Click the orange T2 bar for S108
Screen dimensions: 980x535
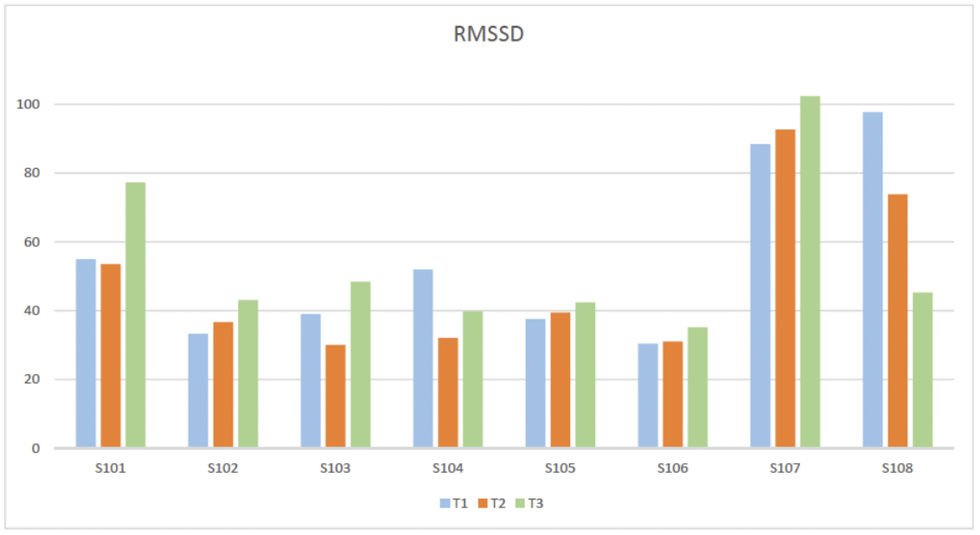[898, 321]
